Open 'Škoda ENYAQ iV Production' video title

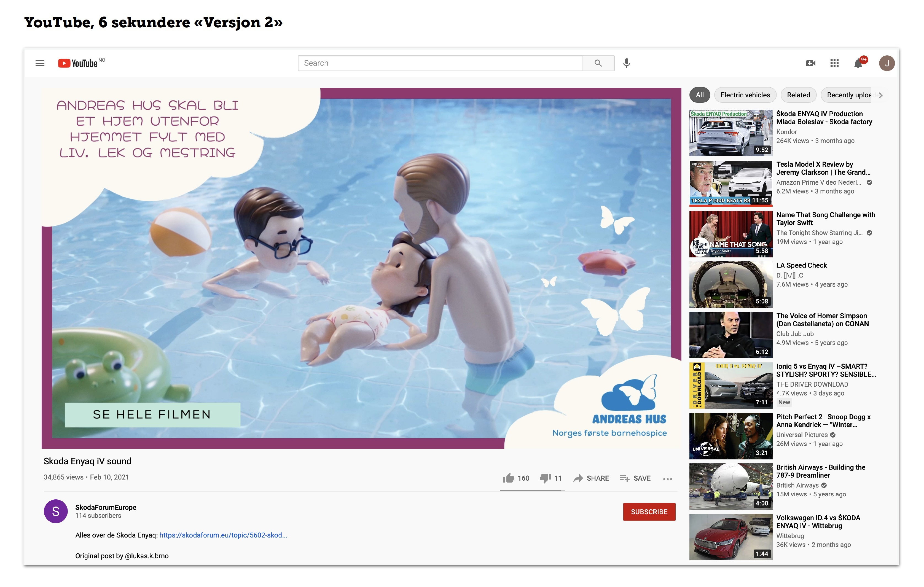point(824,118)
